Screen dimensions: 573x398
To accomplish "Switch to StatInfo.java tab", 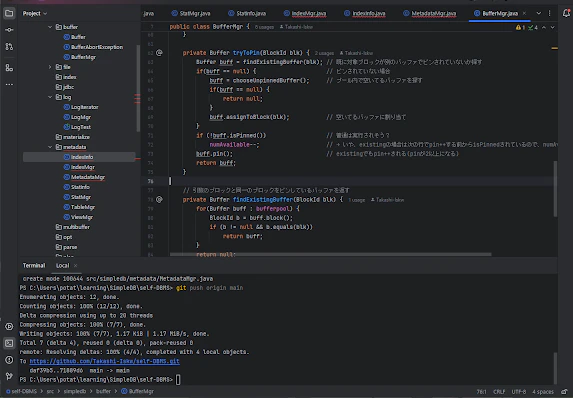I will [x=247, y=14].
